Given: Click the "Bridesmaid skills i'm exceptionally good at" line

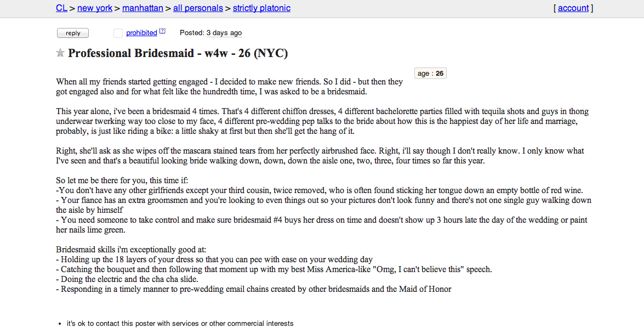Looking at the screenshot, I should click(x=131, y=249).
